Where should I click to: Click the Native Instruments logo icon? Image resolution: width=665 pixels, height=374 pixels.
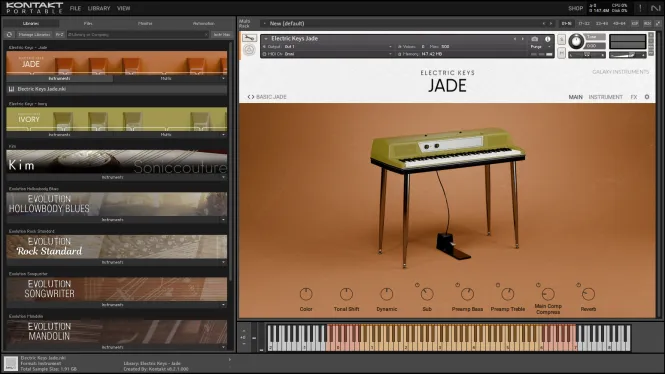point(655,8)
